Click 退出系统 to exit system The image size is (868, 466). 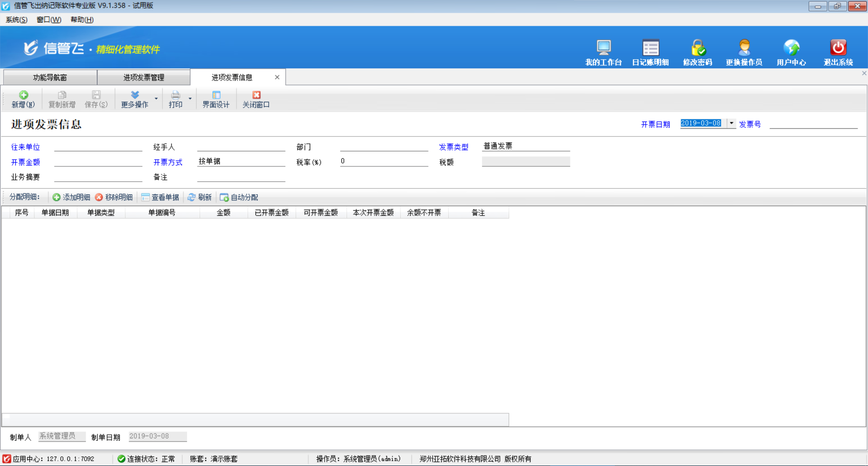(x=838, y=51)
